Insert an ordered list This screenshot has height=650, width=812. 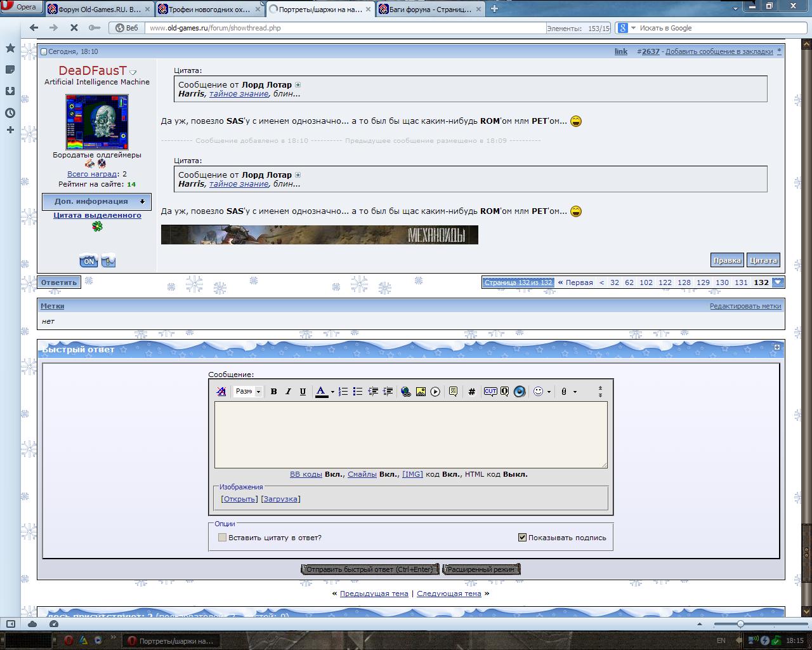click(x=343, y=392)
